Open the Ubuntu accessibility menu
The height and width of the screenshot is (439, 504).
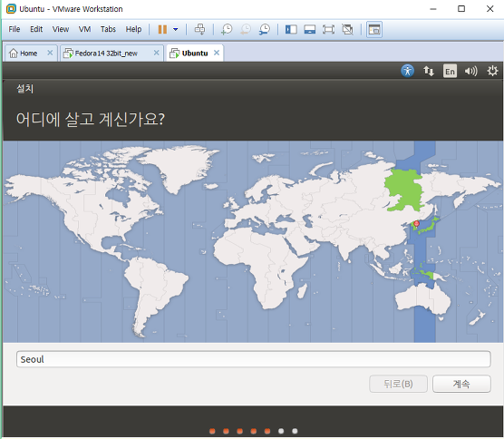[x=407, y=71]
